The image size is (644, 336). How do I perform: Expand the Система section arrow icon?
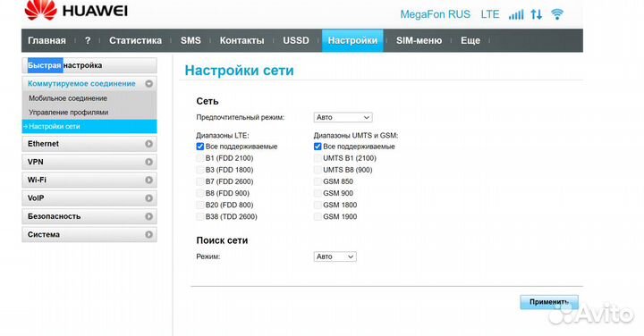click(x=148, y=235)
